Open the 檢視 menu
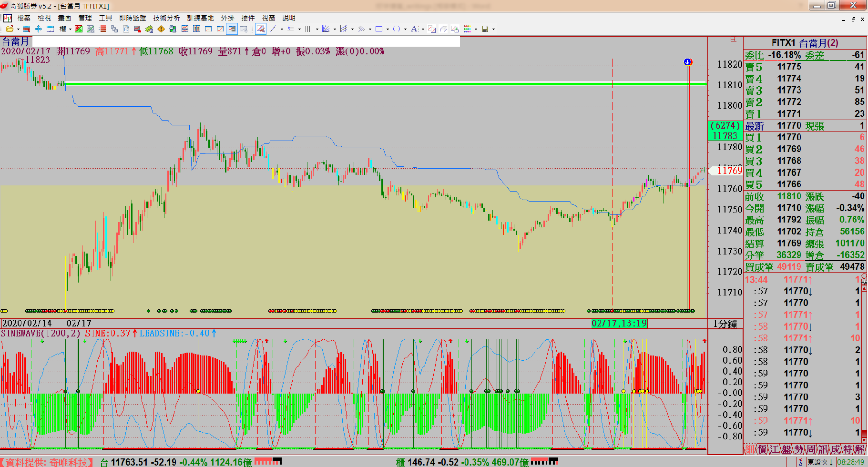The image size is (868, 467). [x=44, y=18]
